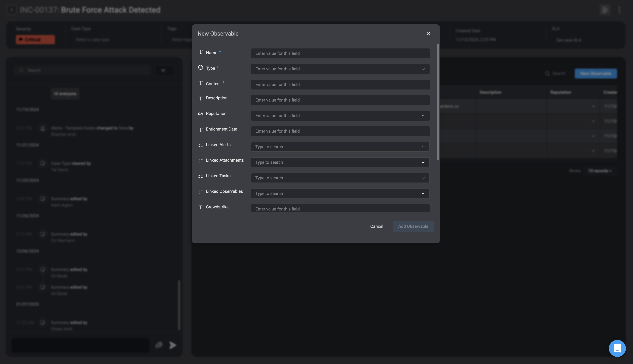Open the support chat bubble
633x364 pixels.
617,348
